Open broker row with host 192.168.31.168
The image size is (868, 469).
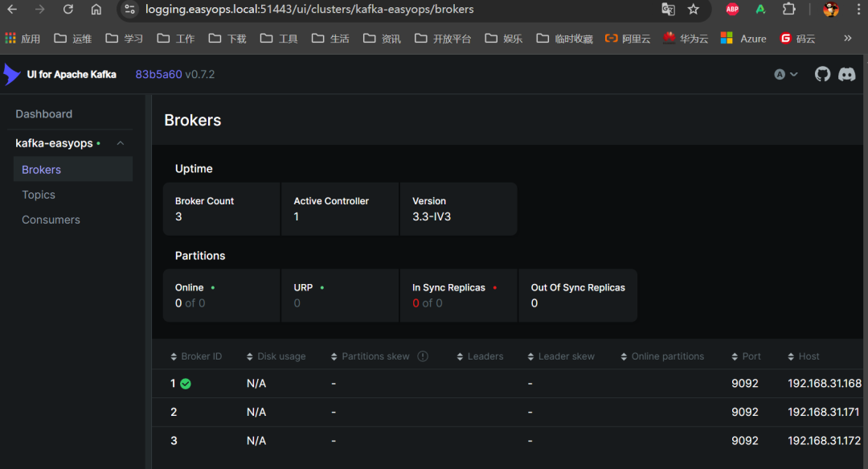click(508, 384)
